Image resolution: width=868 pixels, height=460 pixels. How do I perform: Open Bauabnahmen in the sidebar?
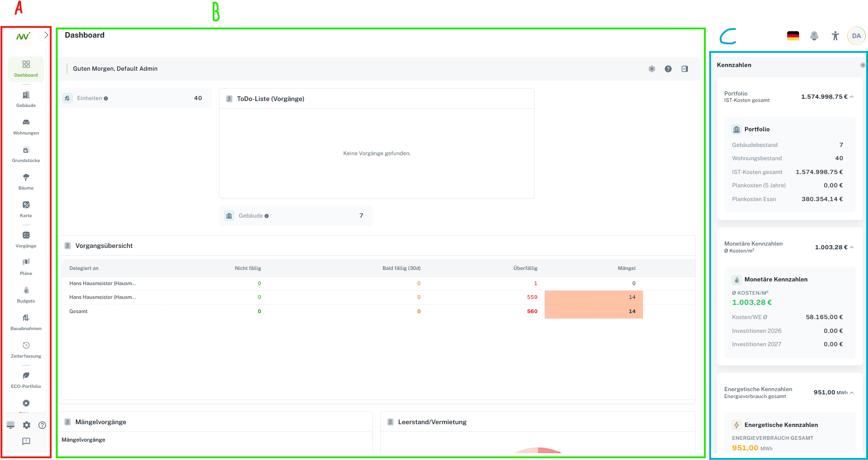(x=26, y=322)
